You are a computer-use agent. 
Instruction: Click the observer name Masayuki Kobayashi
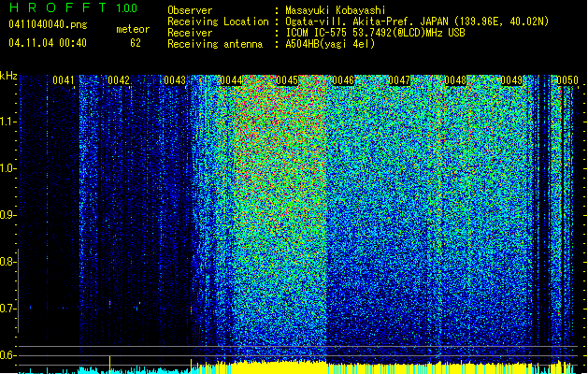point(336,10)
